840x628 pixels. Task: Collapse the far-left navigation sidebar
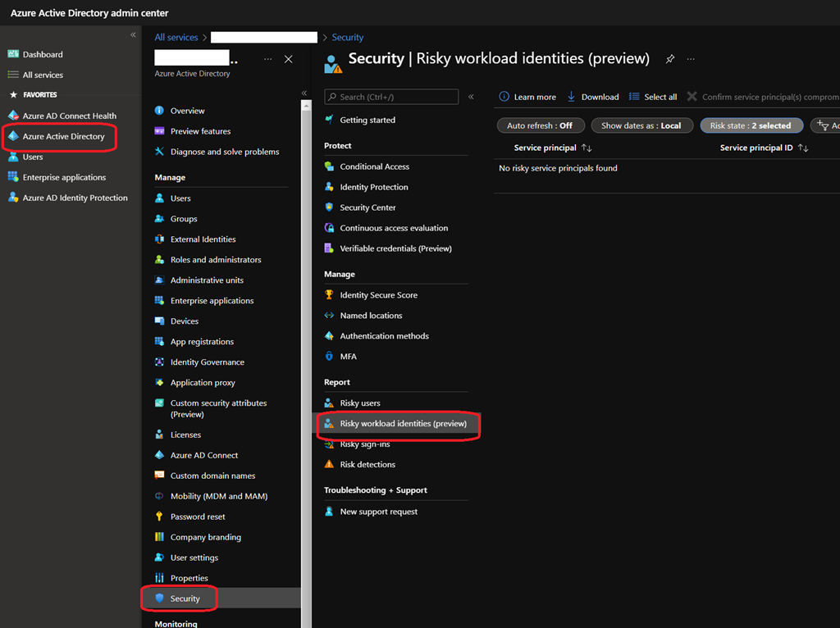(x=133, y=35)
